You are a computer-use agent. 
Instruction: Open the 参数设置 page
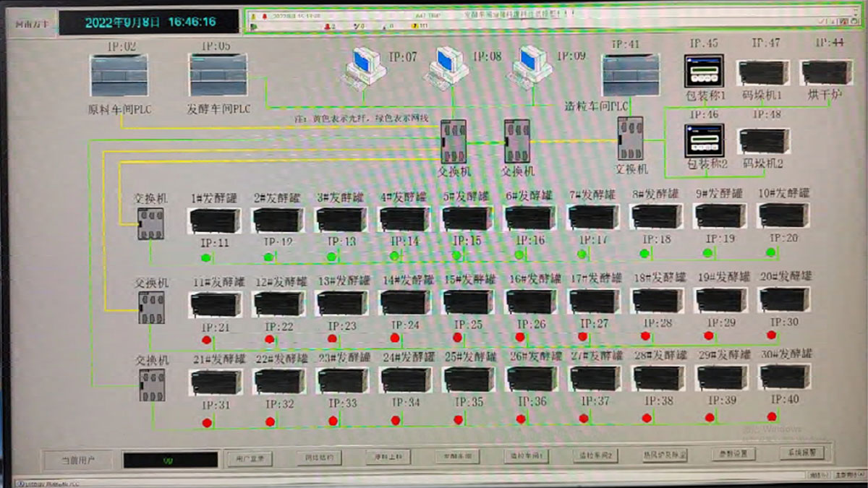728,454
